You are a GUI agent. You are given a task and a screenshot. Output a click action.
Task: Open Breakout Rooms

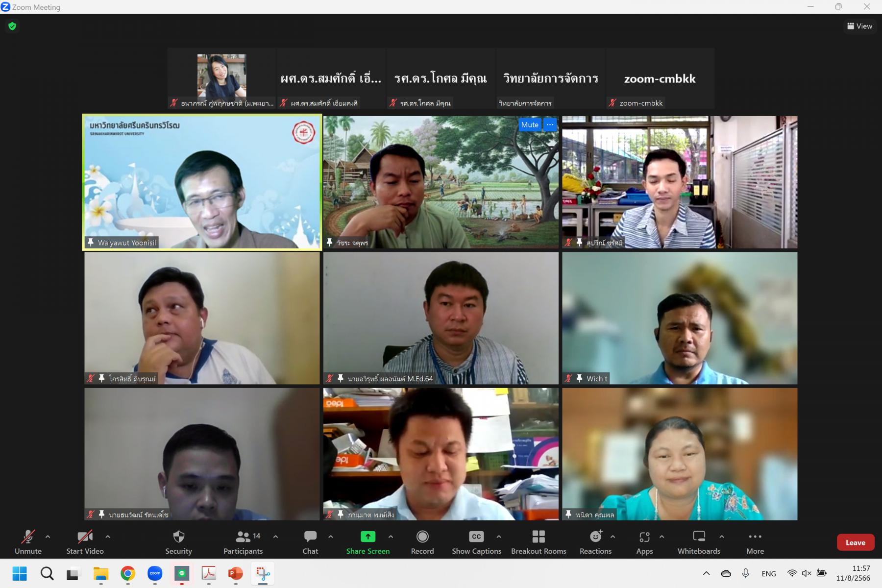click(539, 542)
